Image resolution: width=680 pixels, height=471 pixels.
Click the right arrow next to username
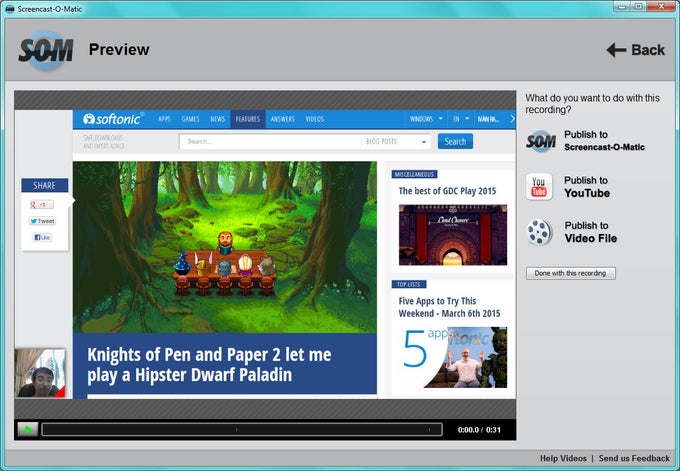click(512, 119)
